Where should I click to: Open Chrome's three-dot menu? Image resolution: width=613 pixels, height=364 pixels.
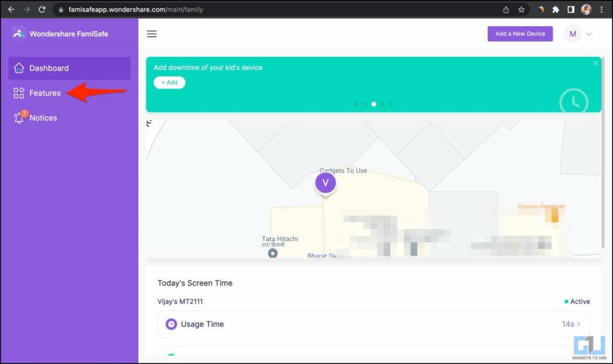pyautogui.click(x=601, y=10)
